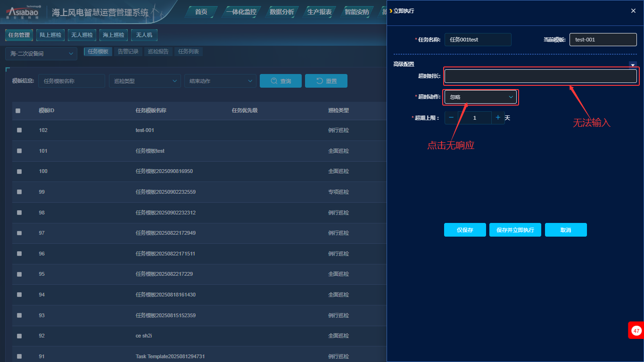Switch to the 告警记录 tab

coord(128,52)
